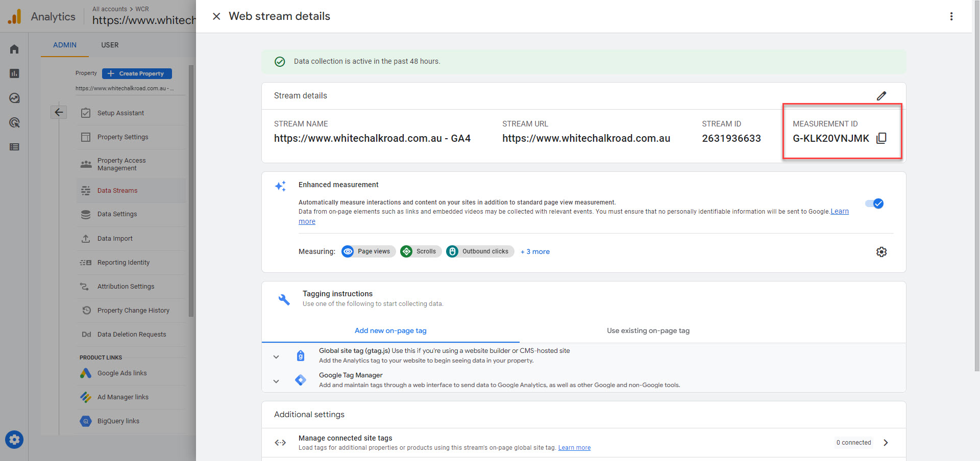980x461 pixels.
Task: Open the three-dot more options menu
Action: point(951,16)
